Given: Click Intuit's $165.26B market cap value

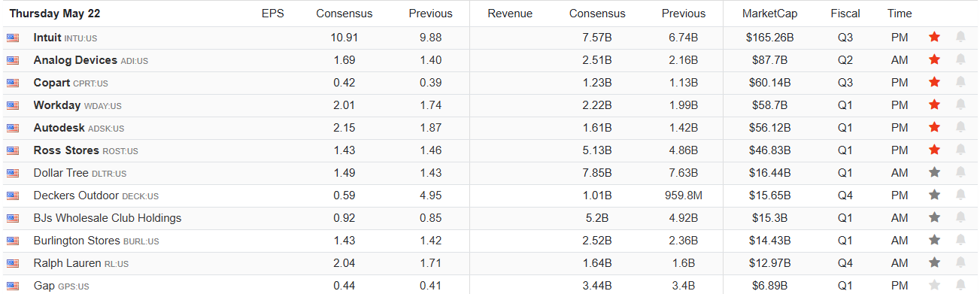Looking at the screenshot, I should click(769, 38).
